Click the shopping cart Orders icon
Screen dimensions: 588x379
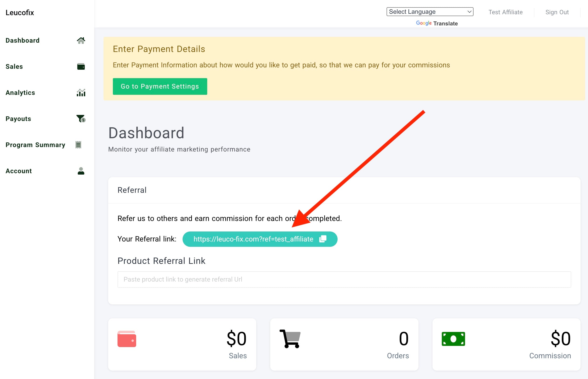pyautogui.click(x=290, y=339)
